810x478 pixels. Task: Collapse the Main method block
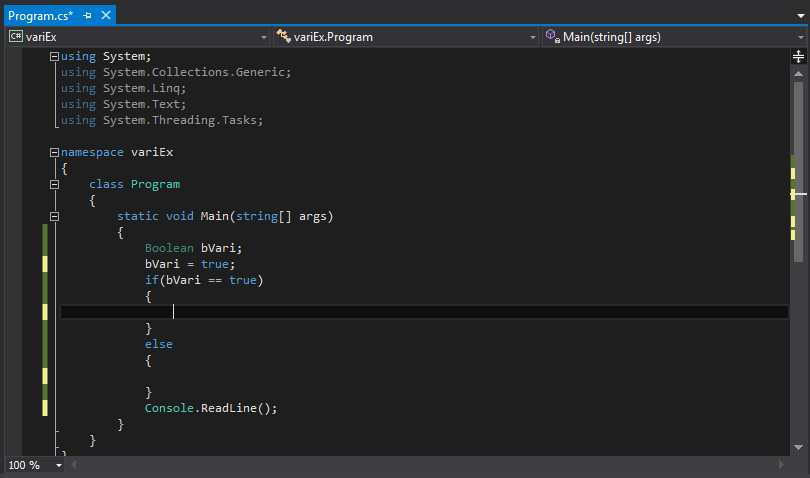pyautogui.click(x=54, y=217)
